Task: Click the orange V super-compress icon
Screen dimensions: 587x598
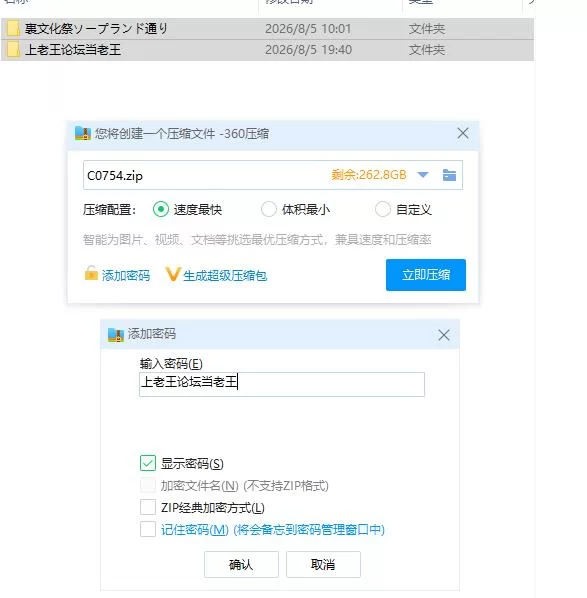Action: (172, 274)
